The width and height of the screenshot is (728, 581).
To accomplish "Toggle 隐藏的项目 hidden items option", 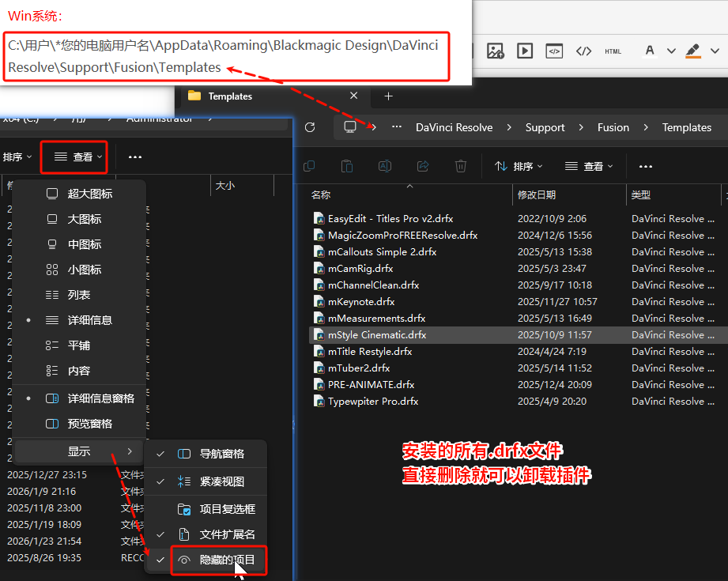I will click(x=206, y=560).
